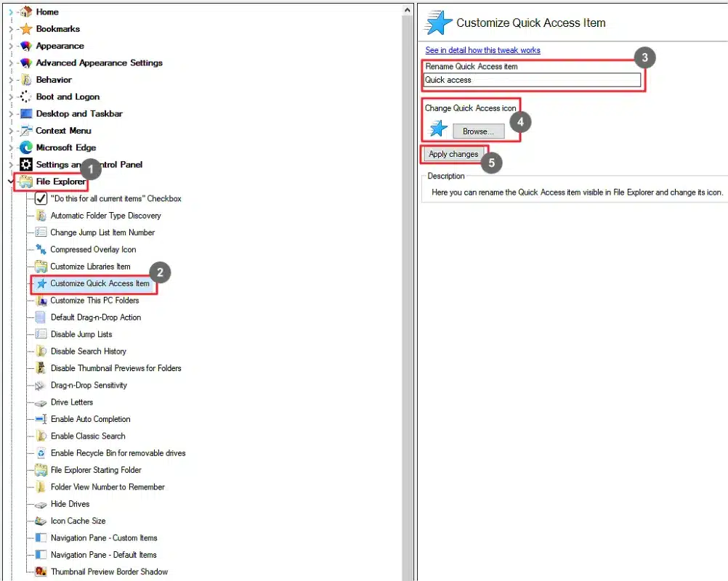Click the Default Drag-n-Drop Action icon
The width and height of the screenshot is (728, 581).
[41, 317]
